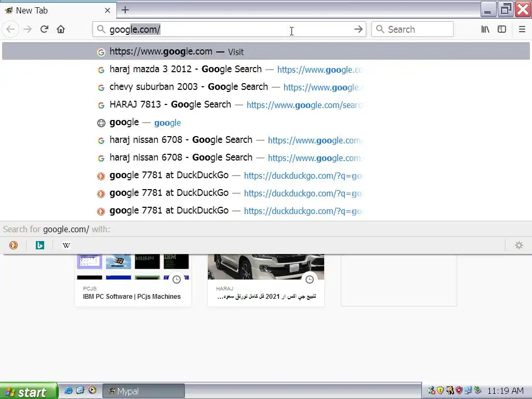Open IBM PC Software PCjs Machines tile
This screenshot has height=399, width=532.
132,280
